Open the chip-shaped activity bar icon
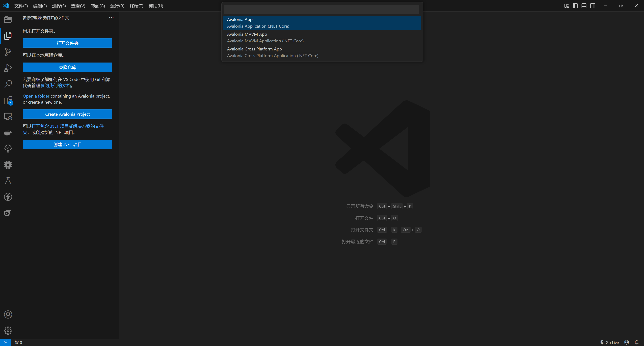 [8, 165]
